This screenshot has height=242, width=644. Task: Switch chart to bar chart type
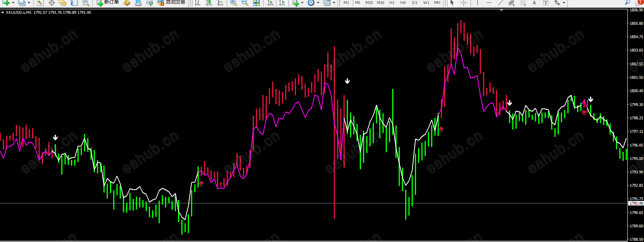tap(197, 2)
